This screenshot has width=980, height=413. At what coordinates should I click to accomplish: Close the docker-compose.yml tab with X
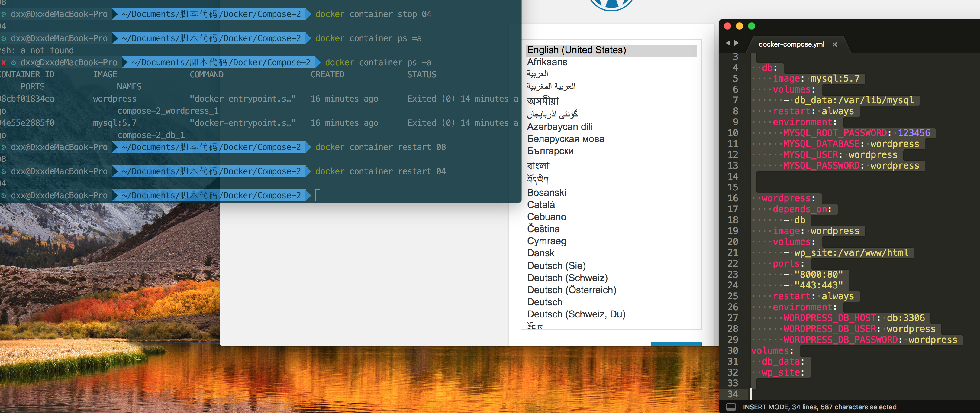pyautogui.click(x=834, y=44)
